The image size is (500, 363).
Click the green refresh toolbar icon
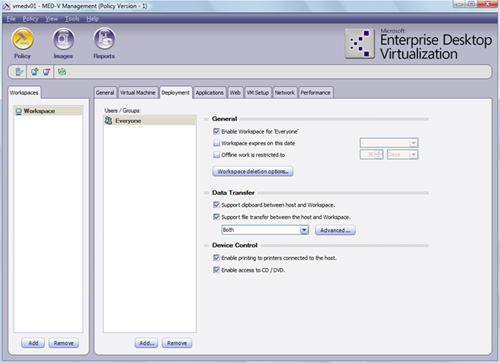coord(62,72)
